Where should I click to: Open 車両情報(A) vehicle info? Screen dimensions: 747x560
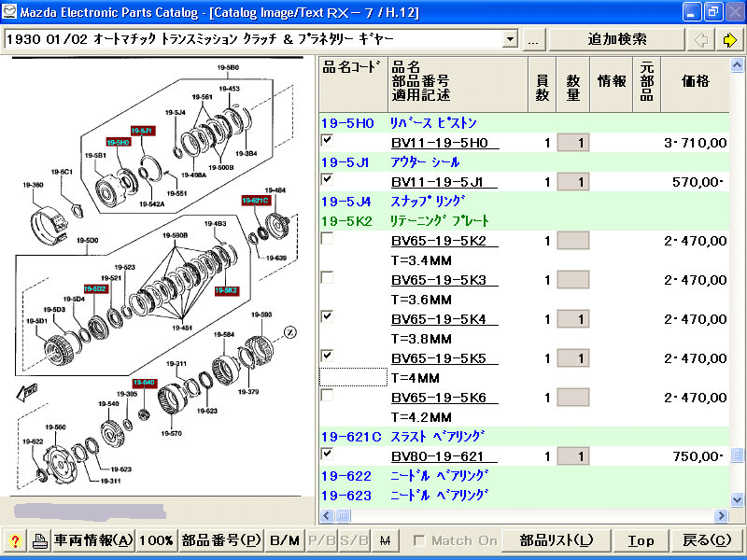[x=93, y=540]
